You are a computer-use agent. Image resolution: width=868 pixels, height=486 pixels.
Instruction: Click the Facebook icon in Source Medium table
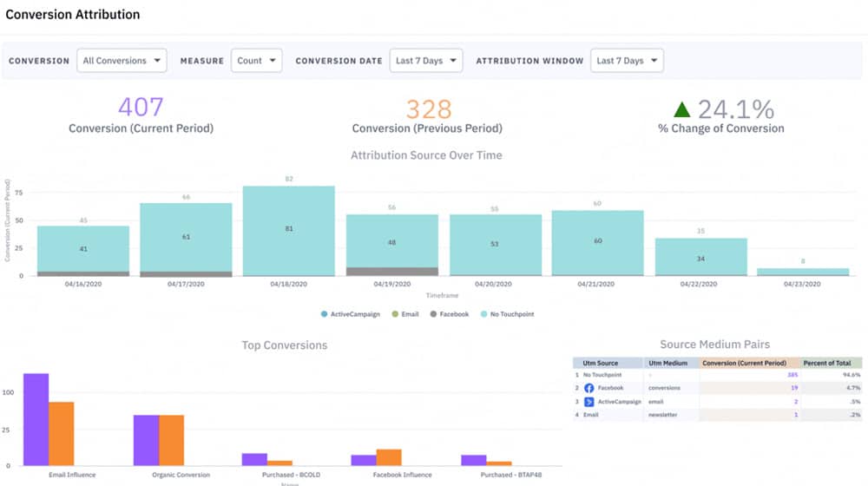coord(589,388)
